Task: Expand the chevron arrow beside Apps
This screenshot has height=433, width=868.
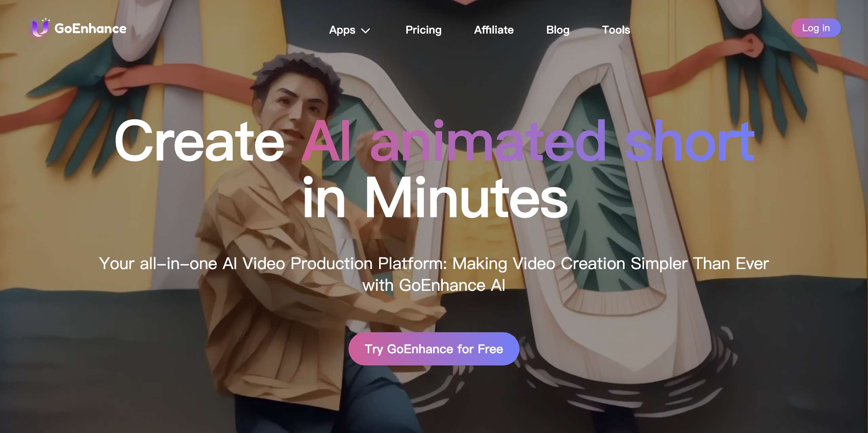Action: (x=366, y=31)
